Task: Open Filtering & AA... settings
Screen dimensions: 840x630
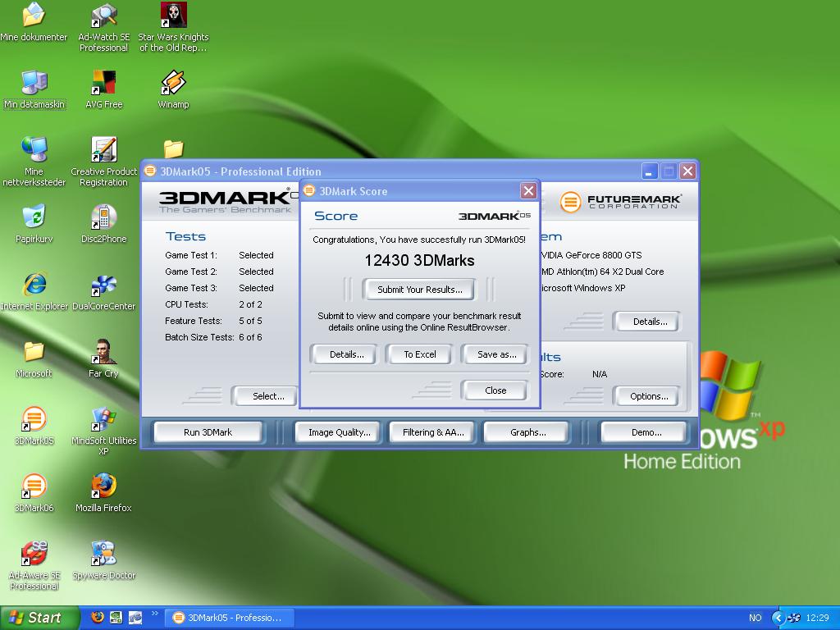Action: [x=433, y=432]
